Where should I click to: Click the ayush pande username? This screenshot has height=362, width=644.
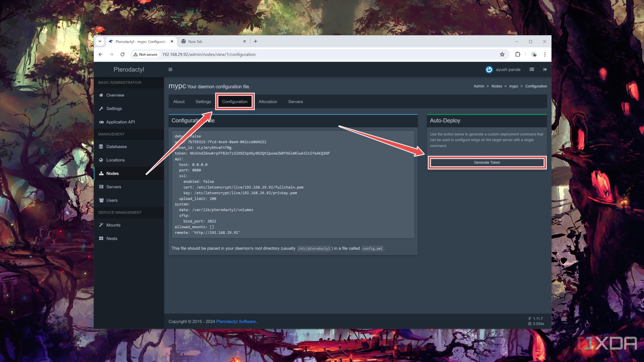[508, 70]
